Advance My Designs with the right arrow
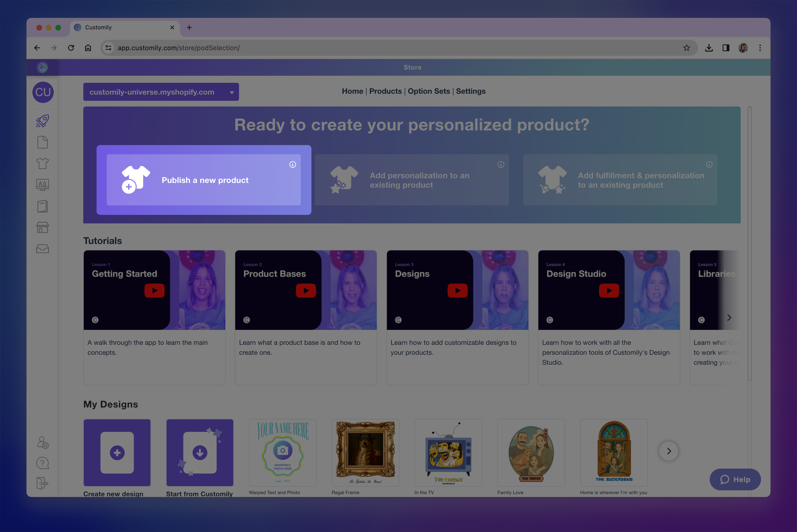This screenshot has height=532, width=797. pyautogui.click(x=669, y=451)
